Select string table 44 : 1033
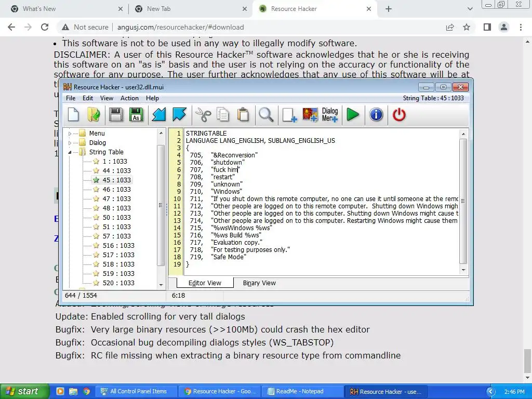The height and width of the screenshot is (399, 532). tap(116, 170)
